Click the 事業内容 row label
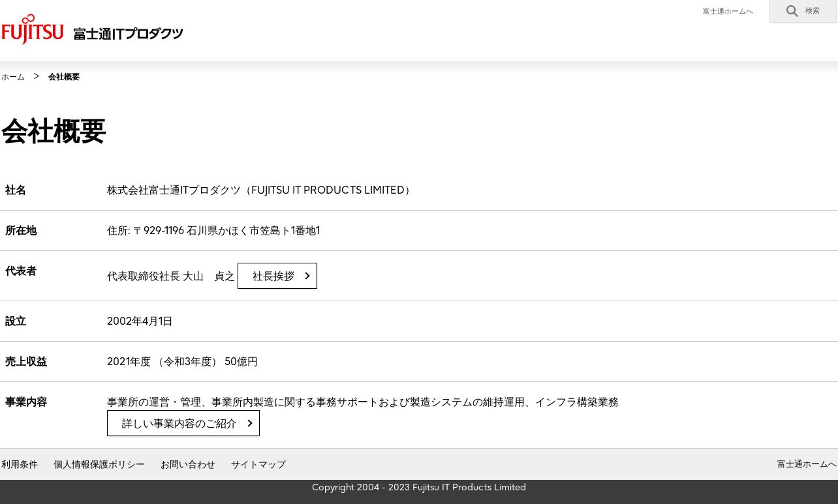838x504 pixels. pyautogui.click(x=26, y=402)
